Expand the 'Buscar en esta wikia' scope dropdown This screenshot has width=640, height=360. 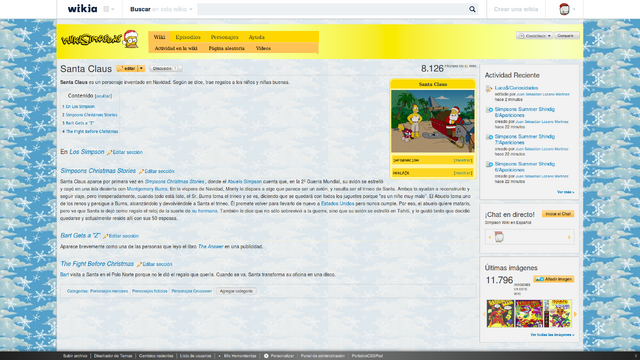click(161, 9)
